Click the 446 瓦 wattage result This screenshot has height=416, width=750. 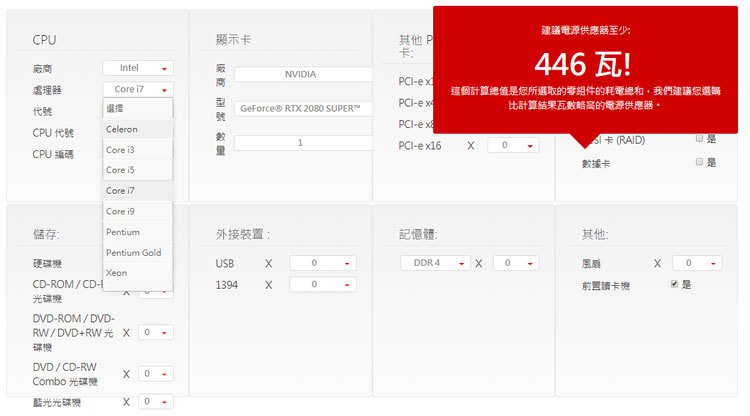tap(583, 64)
